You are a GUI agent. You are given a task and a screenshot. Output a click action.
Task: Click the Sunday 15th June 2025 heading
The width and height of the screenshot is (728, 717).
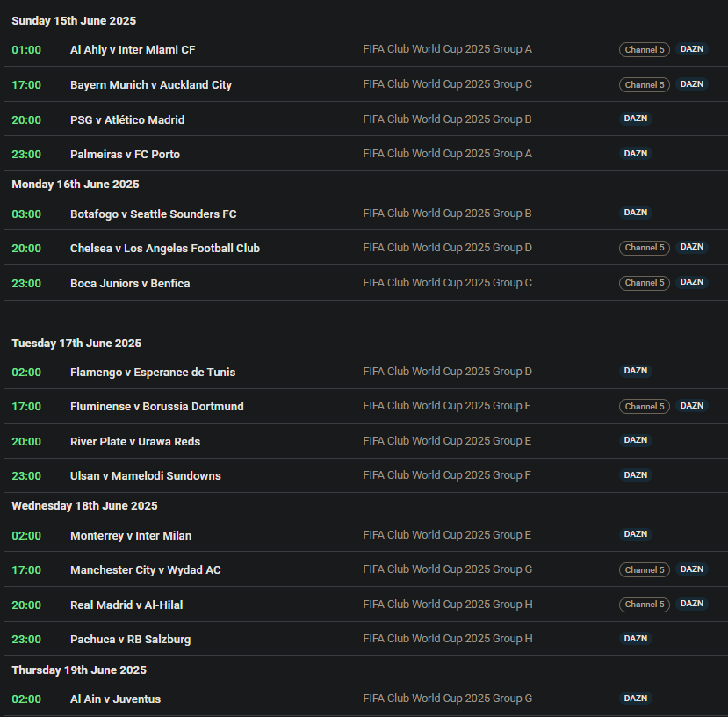[74, 21]
